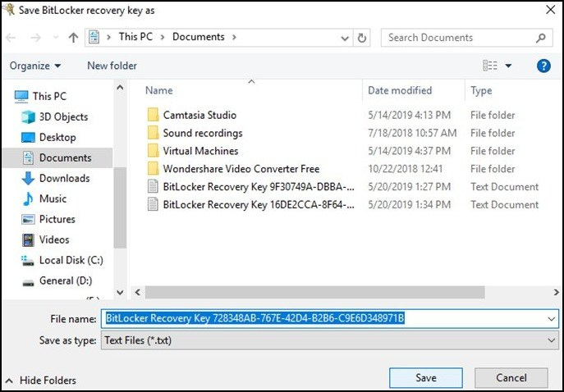Click horizontal scrollbar right arrow
This screenshot has width=564, height=392.
point(556,292)
